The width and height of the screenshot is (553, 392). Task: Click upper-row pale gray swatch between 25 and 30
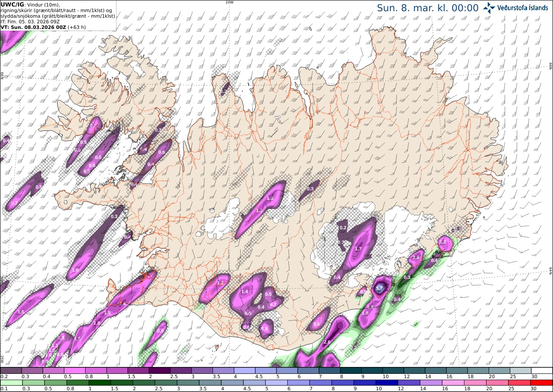(x=521, y=370)
